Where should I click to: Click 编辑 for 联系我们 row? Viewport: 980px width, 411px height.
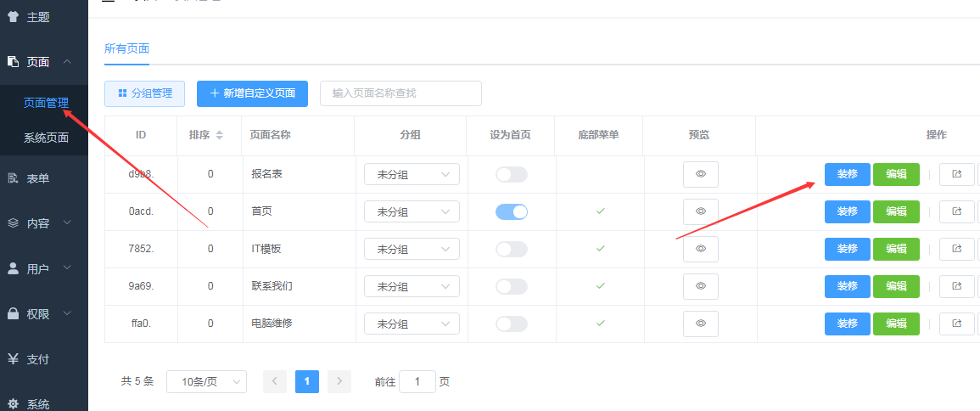click(896, 286)
